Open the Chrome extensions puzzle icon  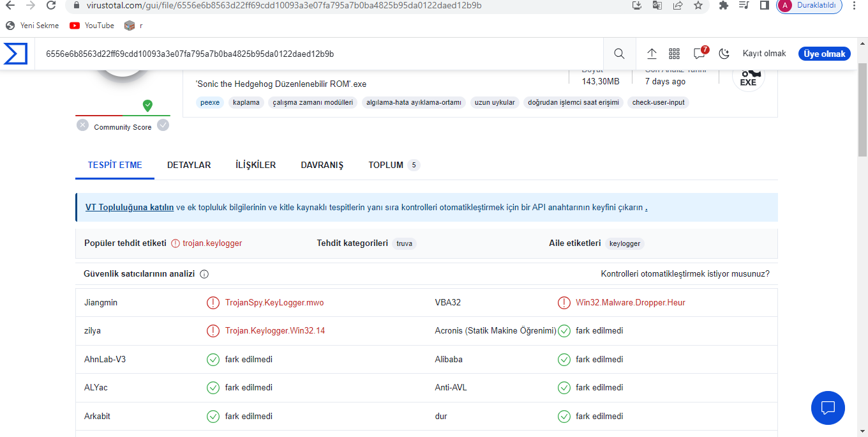[x=723, y=5]
